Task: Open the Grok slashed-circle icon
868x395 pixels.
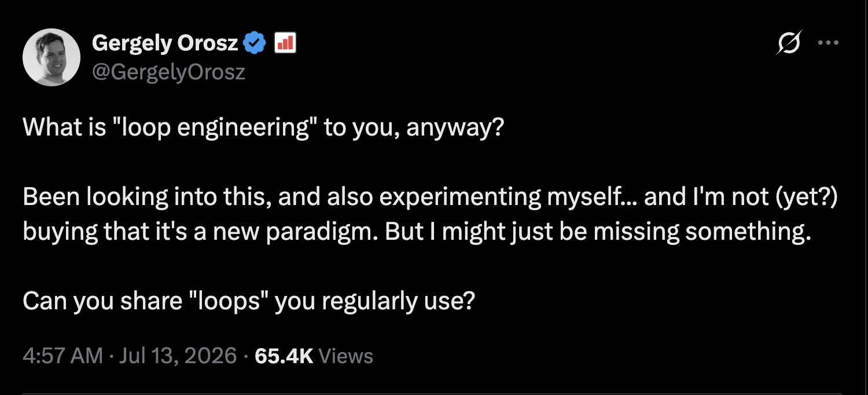Action: [x=789, y=43]
